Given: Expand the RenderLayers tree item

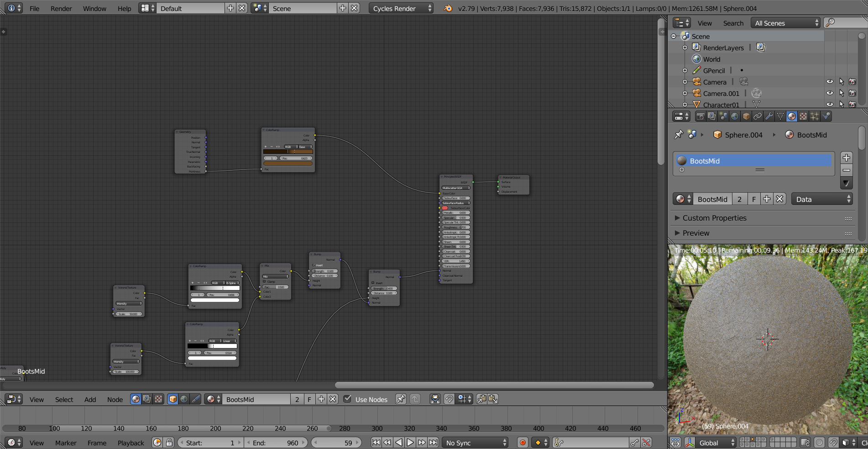Looking at the screenshot, I should (x=685, y=48).
